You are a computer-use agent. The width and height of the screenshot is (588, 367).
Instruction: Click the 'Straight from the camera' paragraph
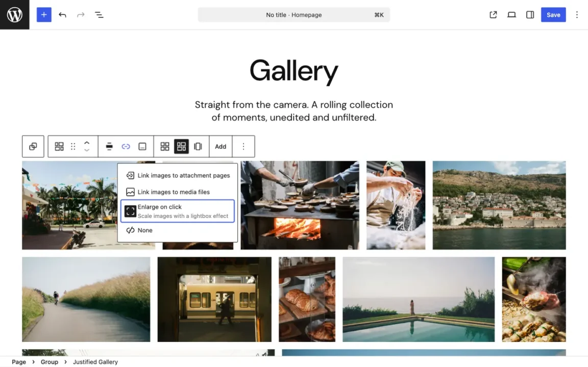point(293,111)
